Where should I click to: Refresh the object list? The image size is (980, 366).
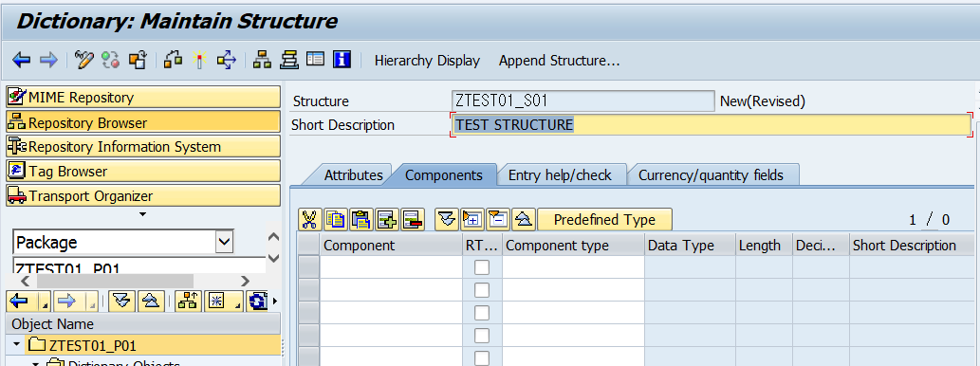[x=257, y=301]
